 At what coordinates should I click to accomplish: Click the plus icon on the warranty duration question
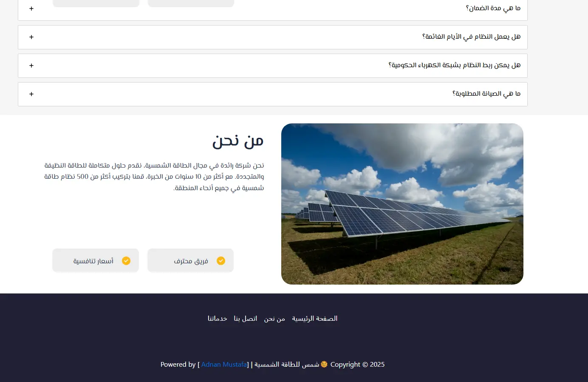pos(31,8)
